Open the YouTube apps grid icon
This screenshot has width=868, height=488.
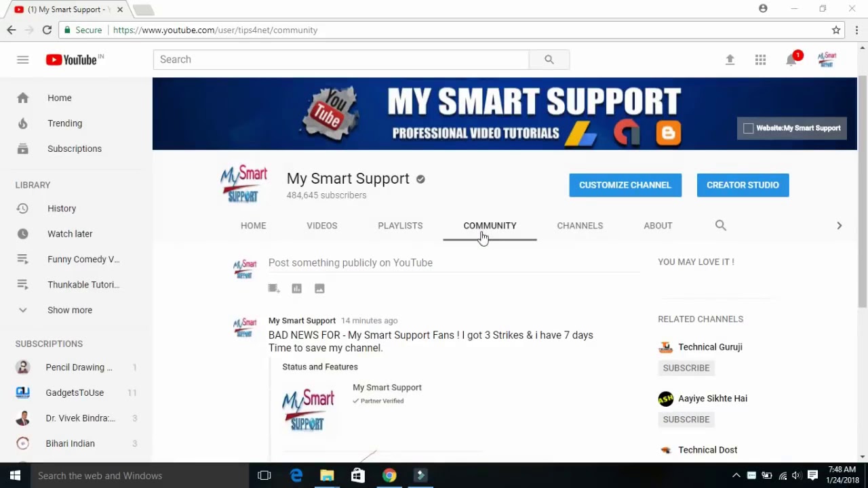click(x=760, y=60)
